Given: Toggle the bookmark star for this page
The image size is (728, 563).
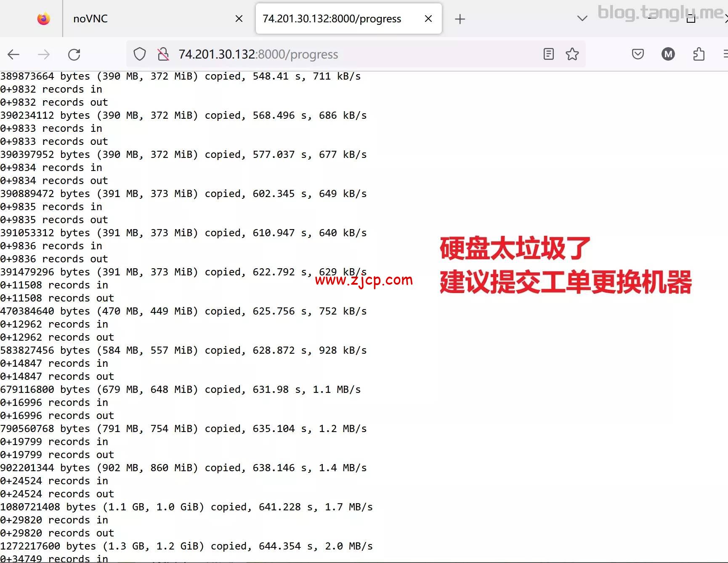Looking at the screenshot, I should click(x=572, y=54).
